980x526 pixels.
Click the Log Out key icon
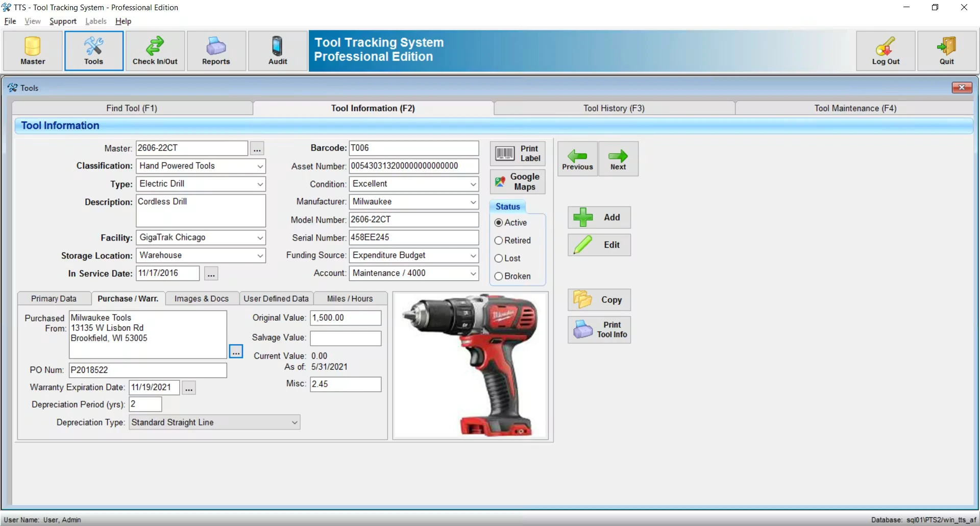click(886, 46)
